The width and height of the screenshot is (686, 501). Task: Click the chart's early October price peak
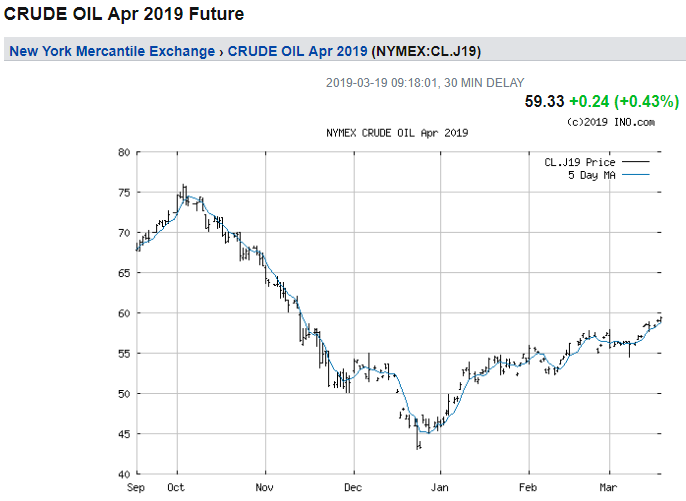pyautogui.click(x=183, y=188)
